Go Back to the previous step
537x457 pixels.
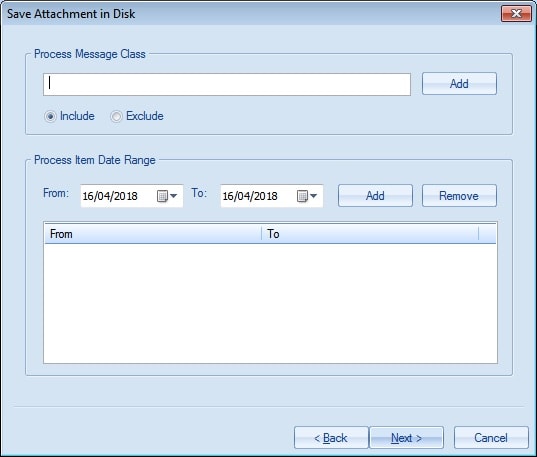pyautogui.click(x=331, y=437)
